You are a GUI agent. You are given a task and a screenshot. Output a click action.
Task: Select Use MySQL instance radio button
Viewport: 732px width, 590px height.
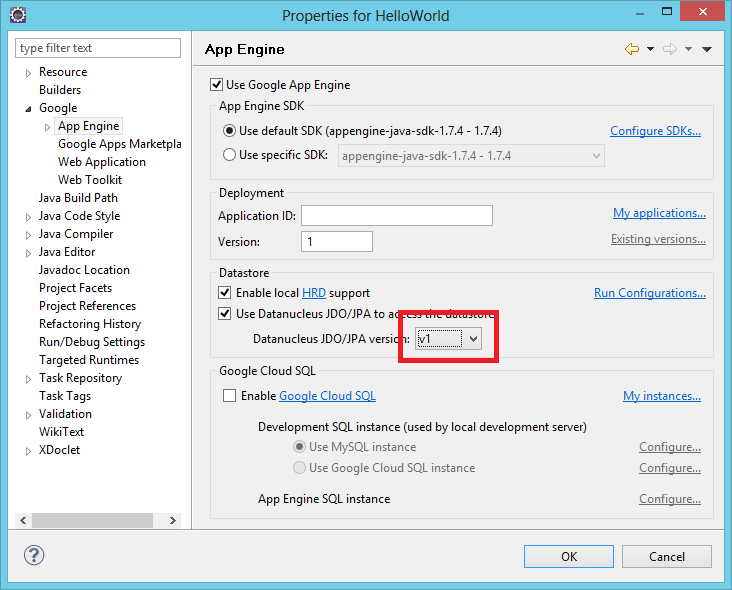[x=299, y=447]
